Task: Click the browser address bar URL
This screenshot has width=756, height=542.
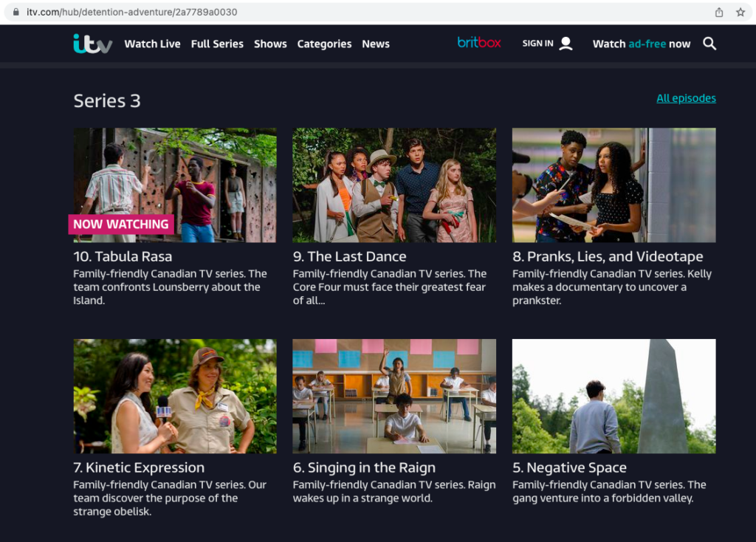Action: [x=131, y=12]
